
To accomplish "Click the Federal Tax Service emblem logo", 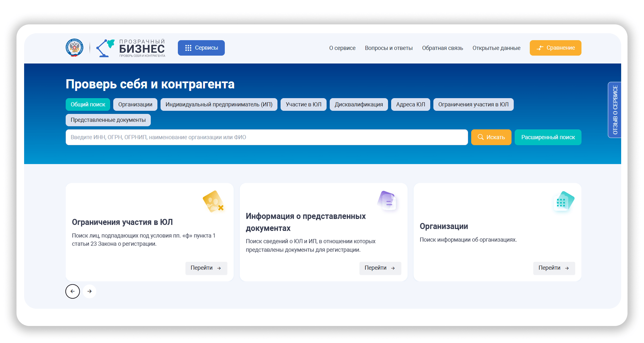I will point(74,47).
